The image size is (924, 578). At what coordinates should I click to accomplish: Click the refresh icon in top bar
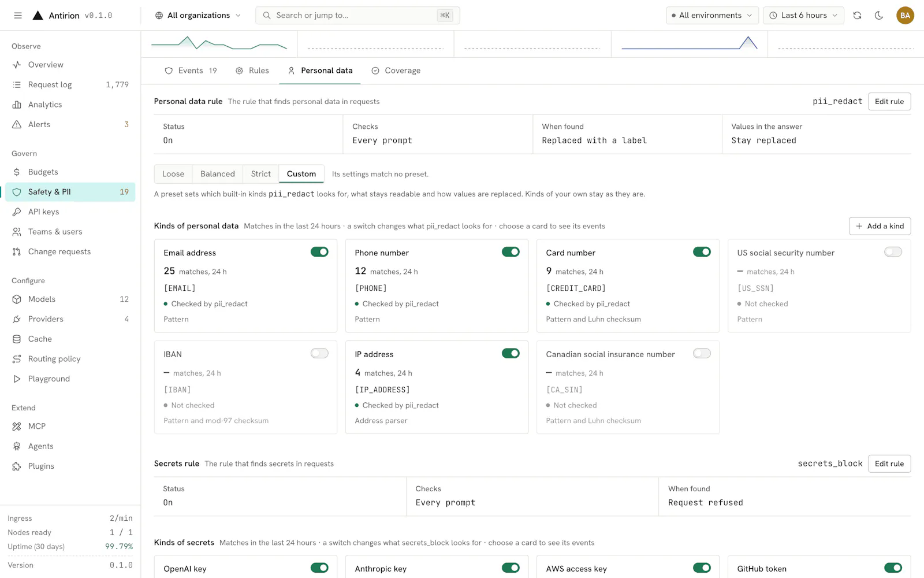tap(857, 16)
